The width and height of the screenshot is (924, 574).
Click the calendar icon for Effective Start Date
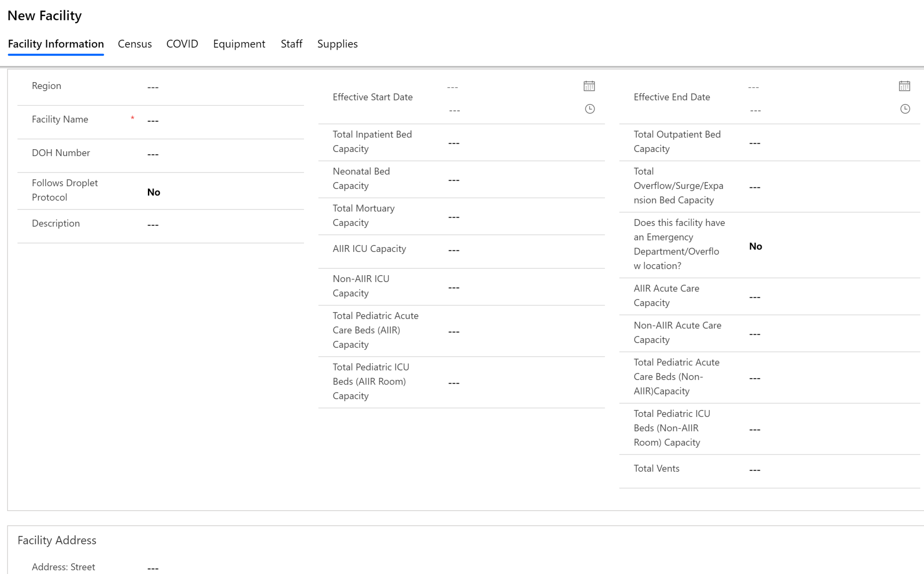pyautogui.click(x=588, y=86)
